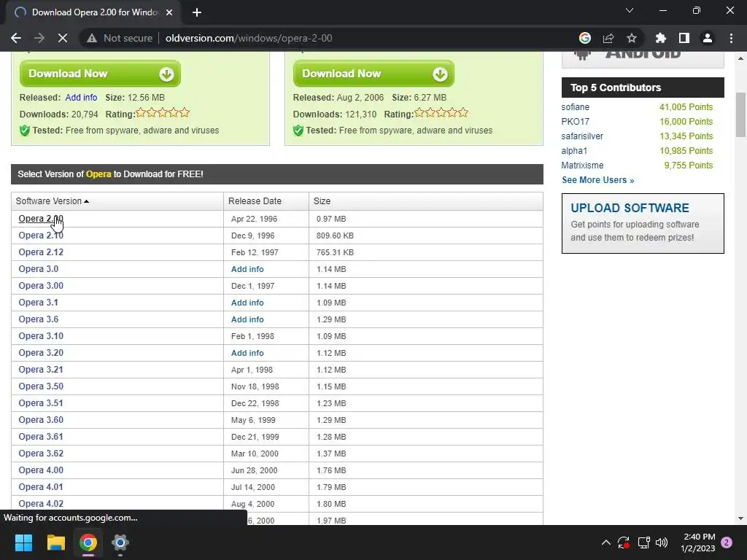Open the Opera 2.10 version link

tap(41, 236)
